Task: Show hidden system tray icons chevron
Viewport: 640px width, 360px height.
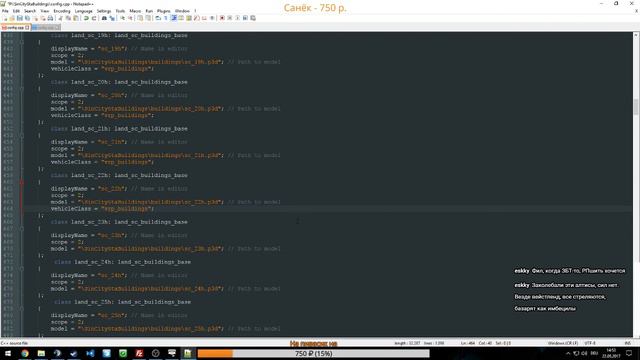Action: [568, 353]
